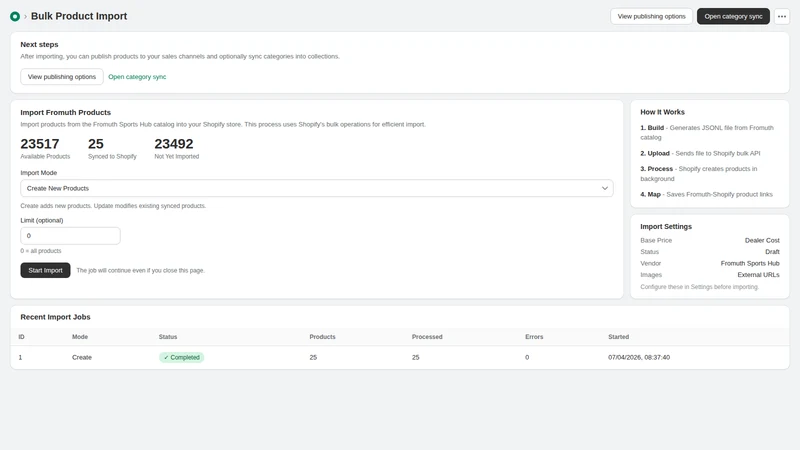Click the Create mode cell in job 1

(x=82, y=357)
